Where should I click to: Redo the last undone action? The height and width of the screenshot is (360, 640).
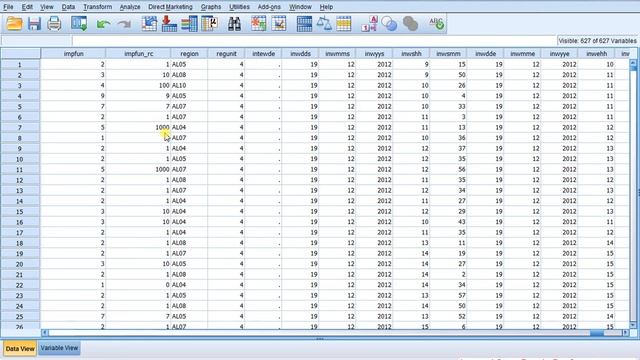124,24
